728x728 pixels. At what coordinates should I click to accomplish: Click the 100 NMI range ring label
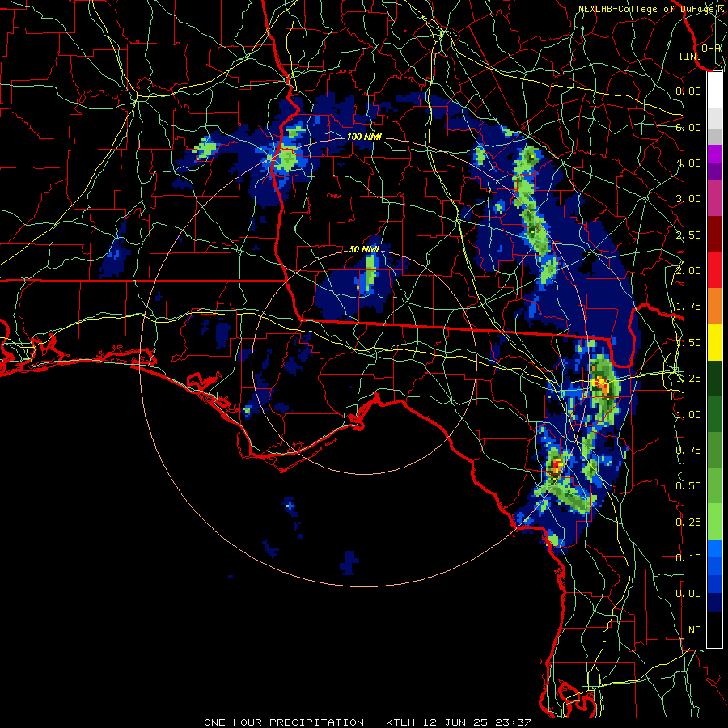(x=364, y=137)
